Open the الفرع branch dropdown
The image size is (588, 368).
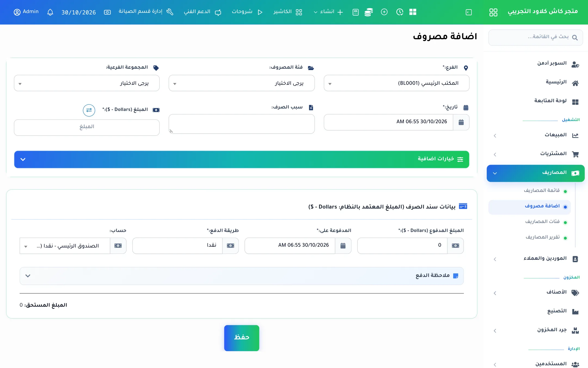tap(397, 83)
